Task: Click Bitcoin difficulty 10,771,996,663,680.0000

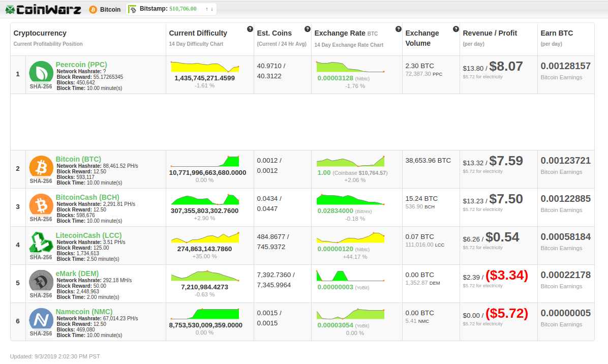Action: click(207, 173)
